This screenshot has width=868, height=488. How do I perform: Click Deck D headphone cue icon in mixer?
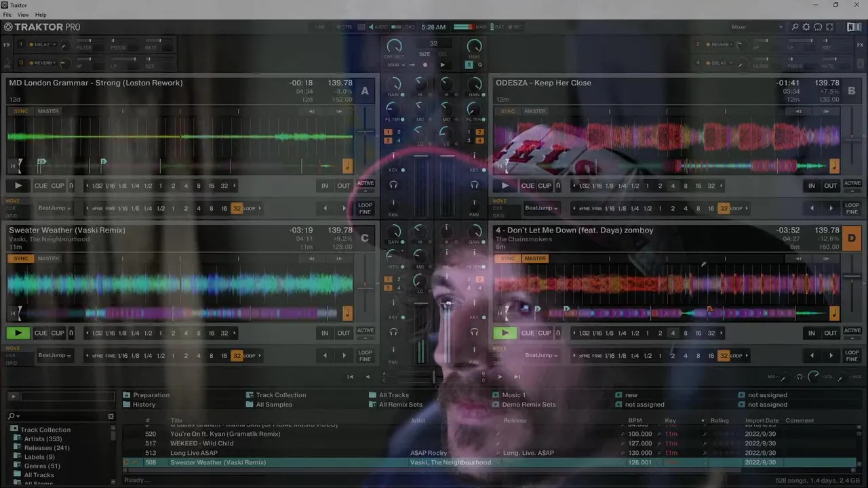474,331
